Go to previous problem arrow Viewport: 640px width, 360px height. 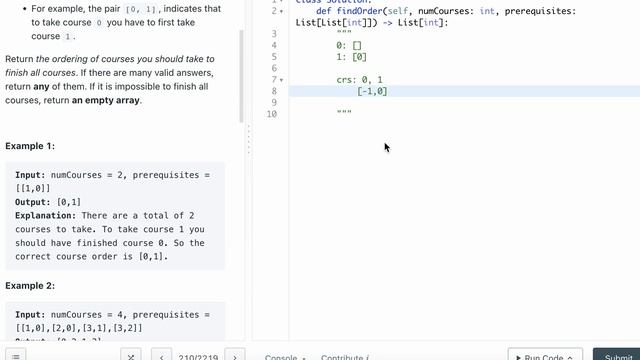tap(161, 356)
